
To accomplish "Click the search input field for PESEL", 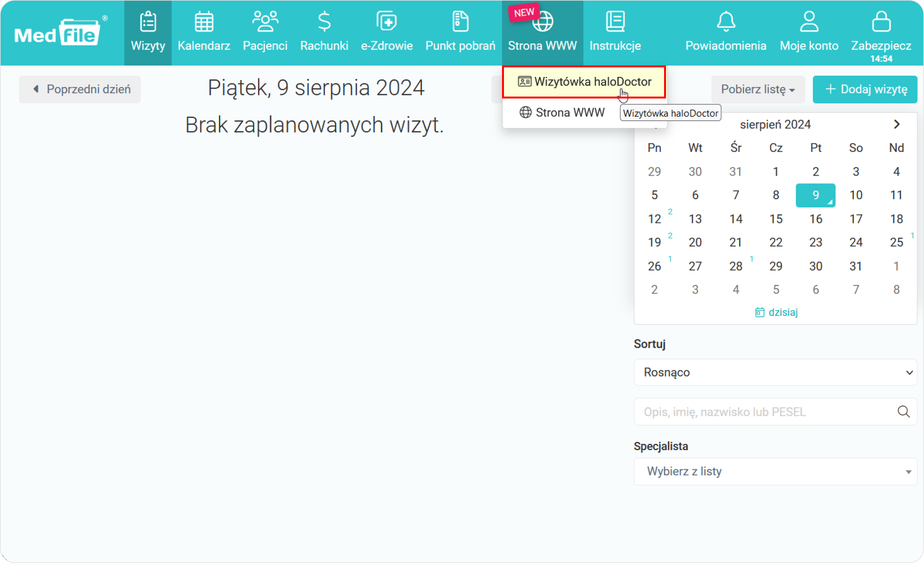I will click(x=777, y=412).
